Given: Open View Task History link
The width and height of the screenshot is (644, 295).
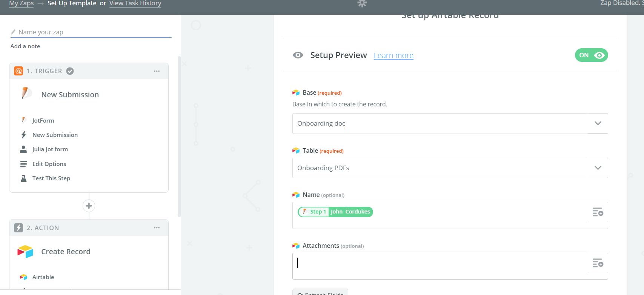Looking at the screenshot, I should pyautogui.click(x=135, y=3).
